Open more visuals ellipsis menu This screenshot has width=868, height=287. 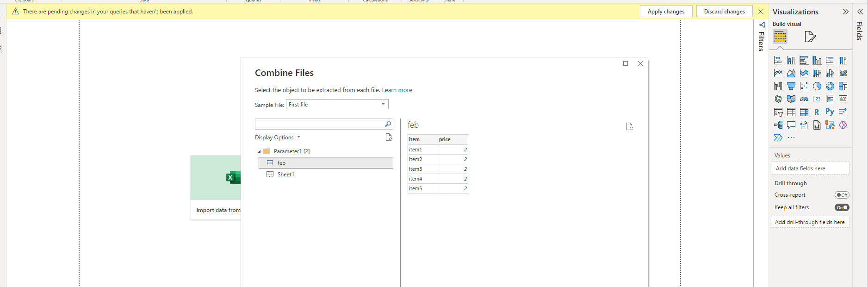coord(791,137)
